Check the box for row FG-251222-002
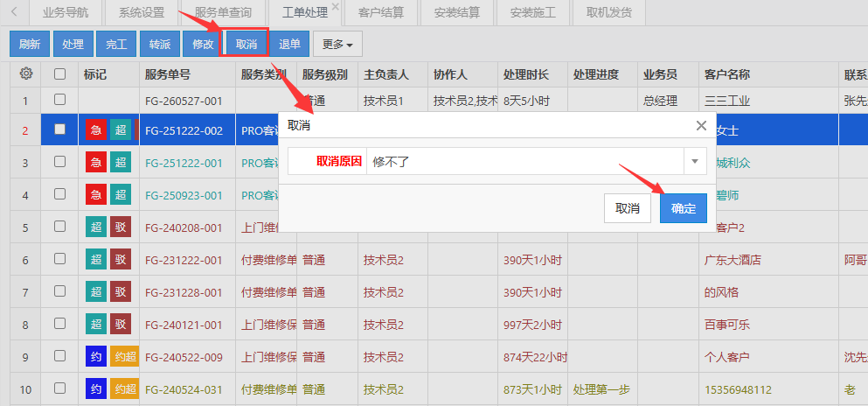 [x=59, y=129]
